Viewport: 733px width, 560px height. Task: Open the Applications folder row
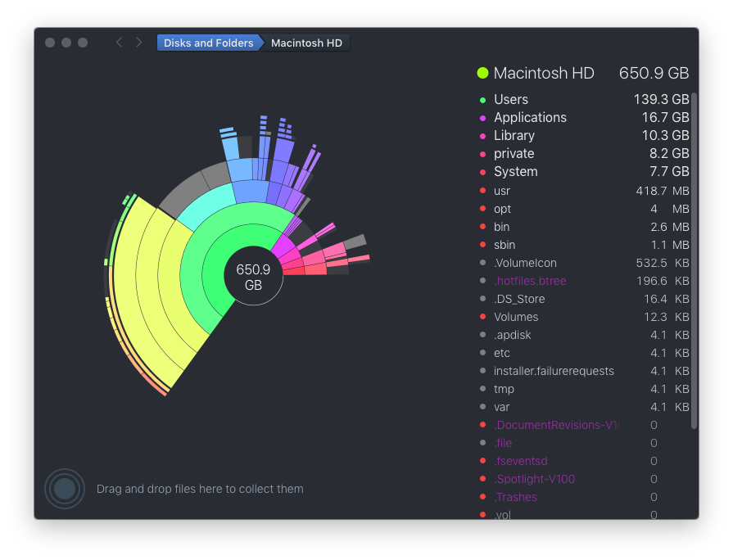583,117
